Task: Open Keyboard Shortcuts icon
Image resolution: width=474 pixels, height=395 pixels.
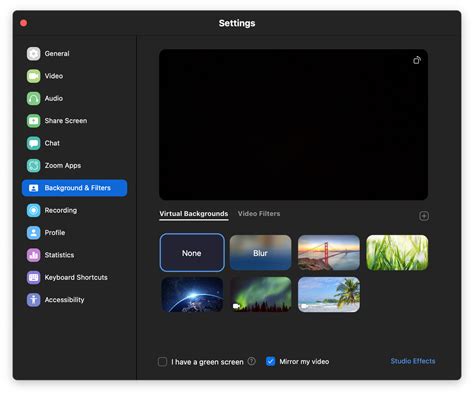Action: tap(34, 277)
